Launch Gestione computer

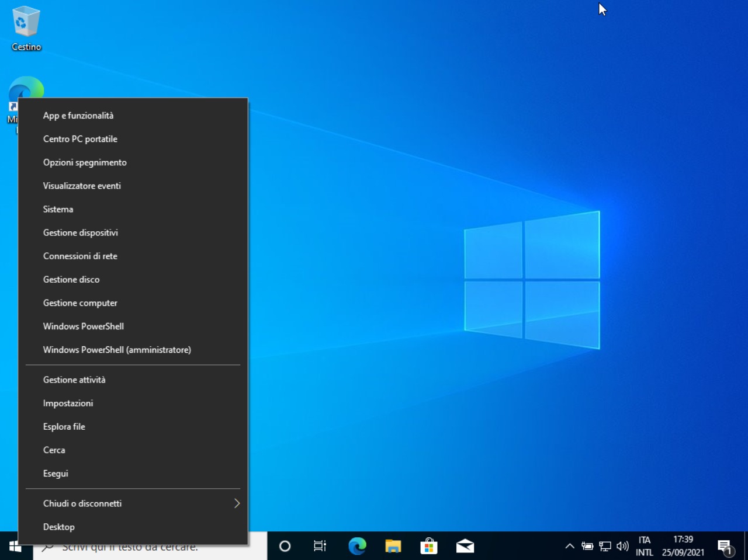[x=133, y=302]
